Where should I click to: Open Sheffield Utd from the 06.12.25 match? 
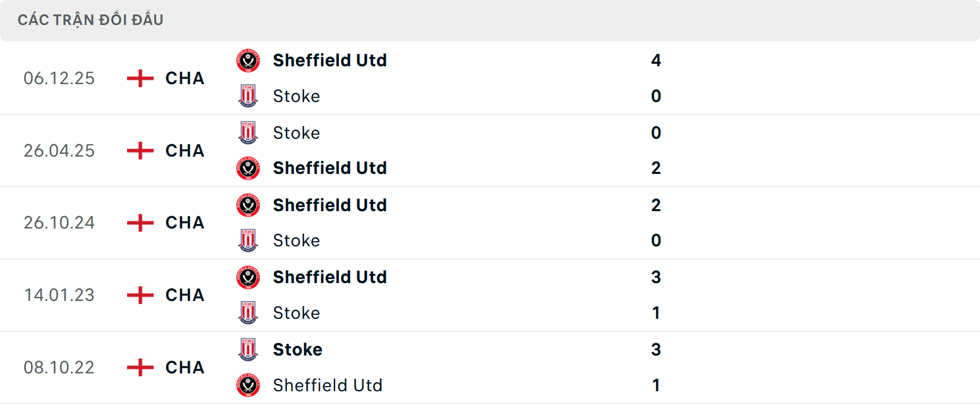[330, 60]
